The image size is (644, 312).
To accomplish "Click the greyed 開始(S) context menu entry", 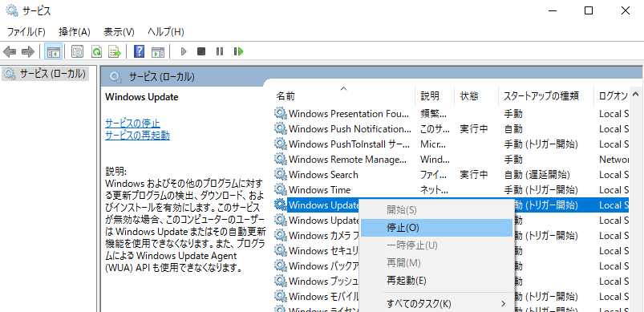I will (x=436, y=210).
